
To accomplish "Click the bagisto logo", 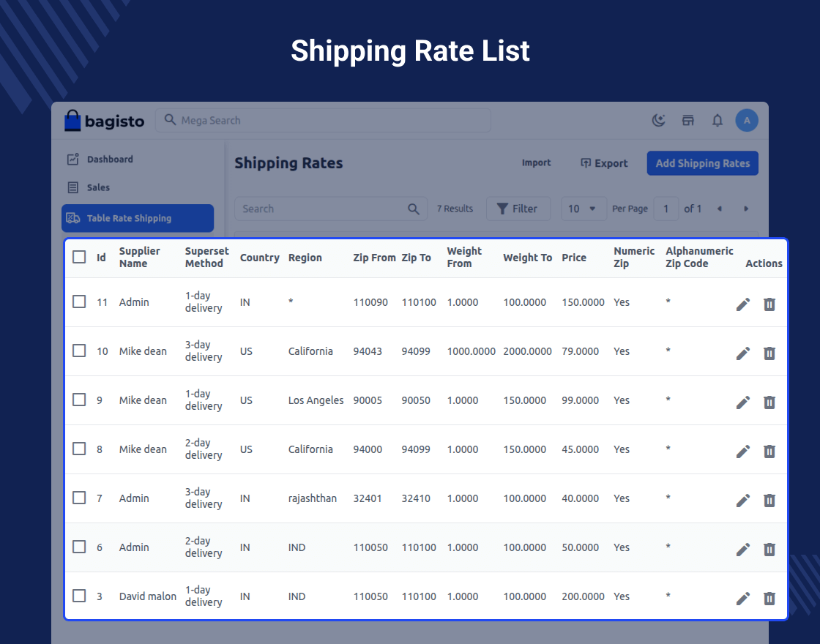I will tap(104, 121).
